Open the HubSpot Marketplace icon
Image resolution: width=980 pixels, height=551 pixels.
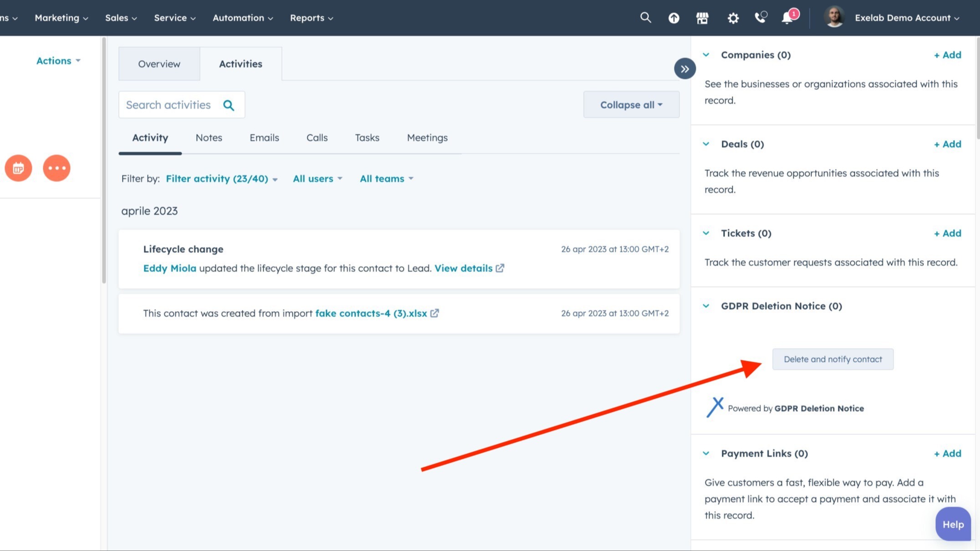tap(703, 18)
